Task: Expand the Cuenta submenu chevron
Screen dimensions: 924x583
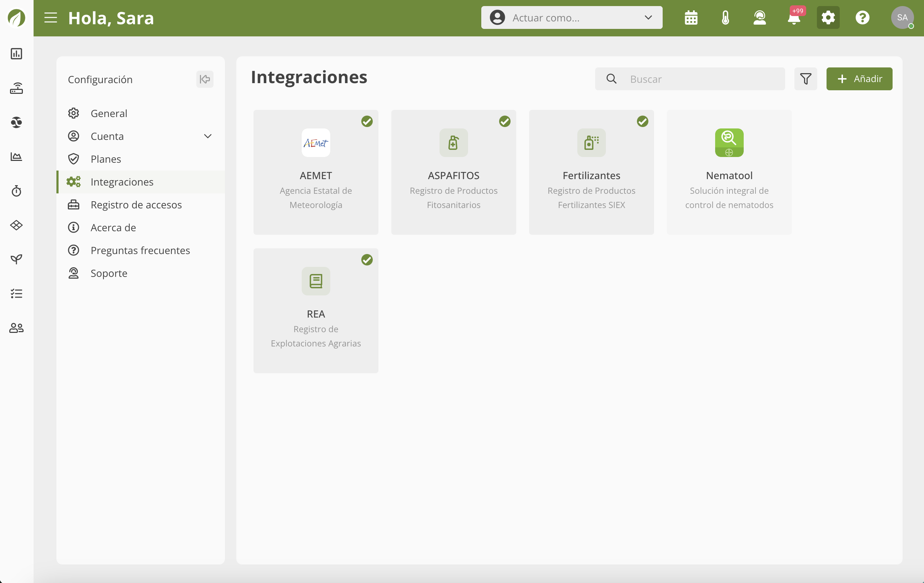Action: (x=207, y=136)
